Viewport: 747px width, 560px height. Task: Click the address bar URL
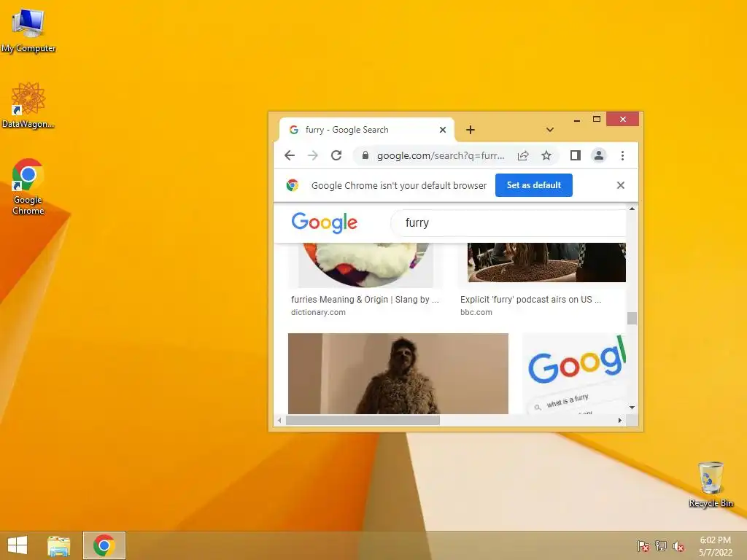point(440,156)
